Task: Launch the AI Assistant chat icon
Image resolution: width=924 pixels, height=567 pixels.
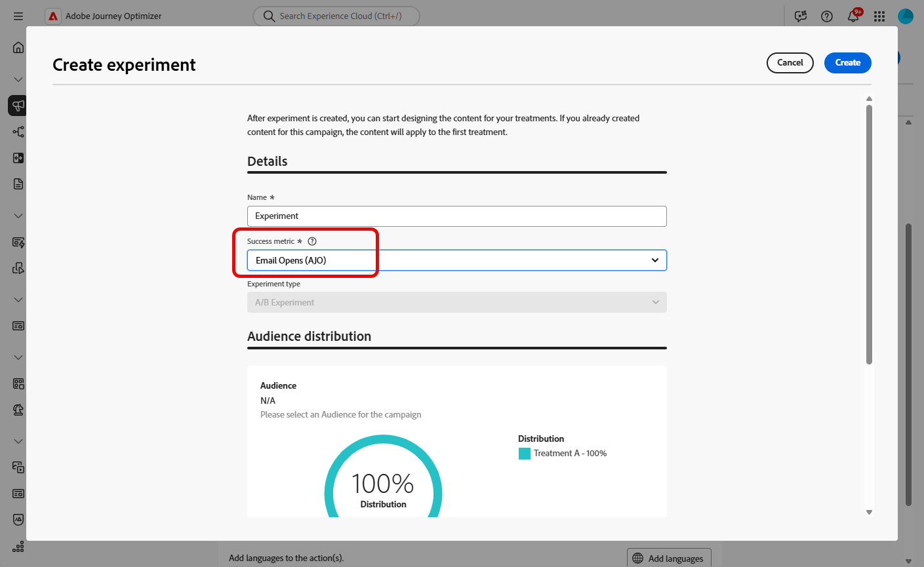Action: (x=801, y=16)
